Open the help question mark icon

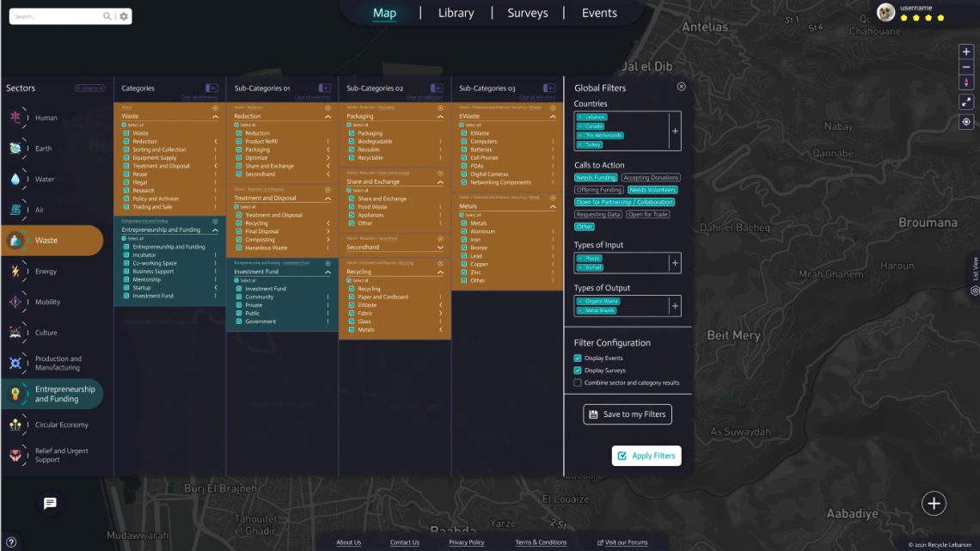[x=10, y=542]
